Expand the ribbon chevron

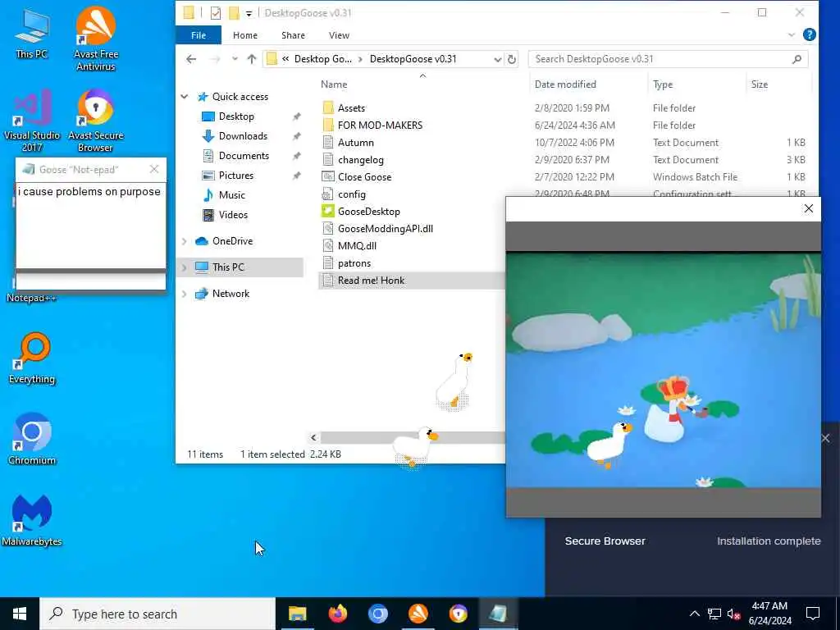coord(792,34)
